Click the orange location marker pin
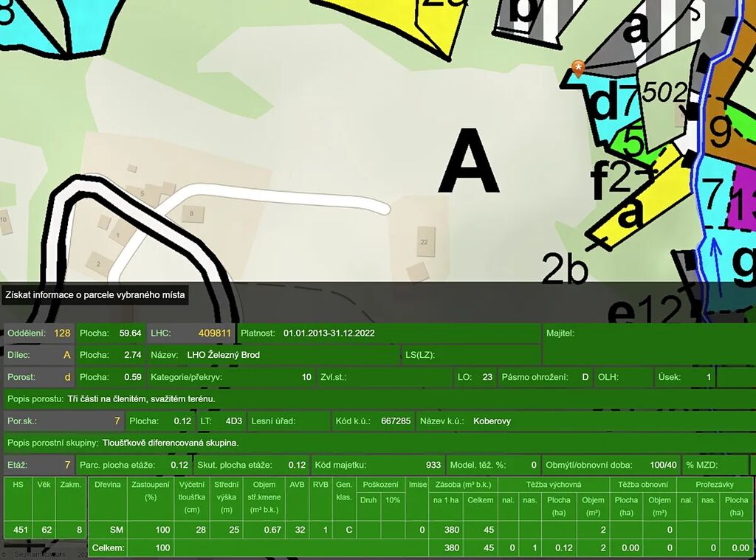The image size is (756, 560). pyautogui.click(x=579, y=69)
